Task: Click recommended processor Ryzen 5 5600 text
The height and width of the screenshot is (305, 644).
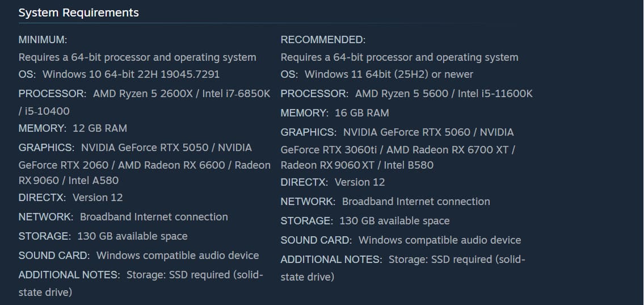Action: tap(402, 94)
